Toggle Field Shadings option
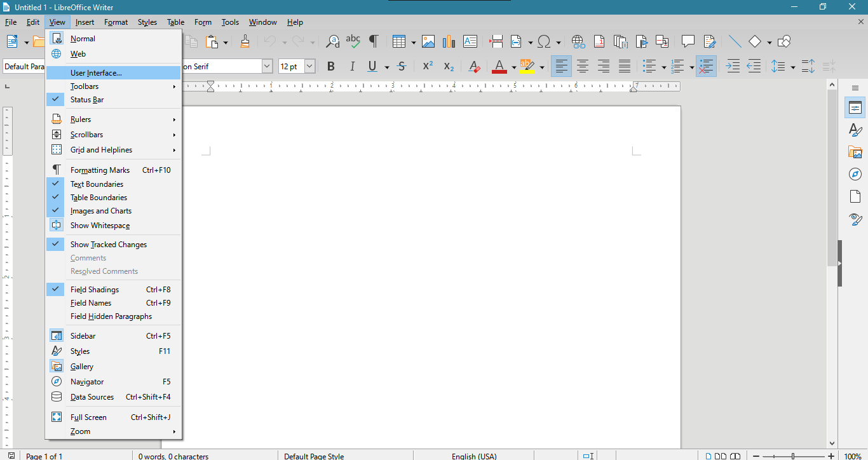Screen dimensions: 868x460 113,289
